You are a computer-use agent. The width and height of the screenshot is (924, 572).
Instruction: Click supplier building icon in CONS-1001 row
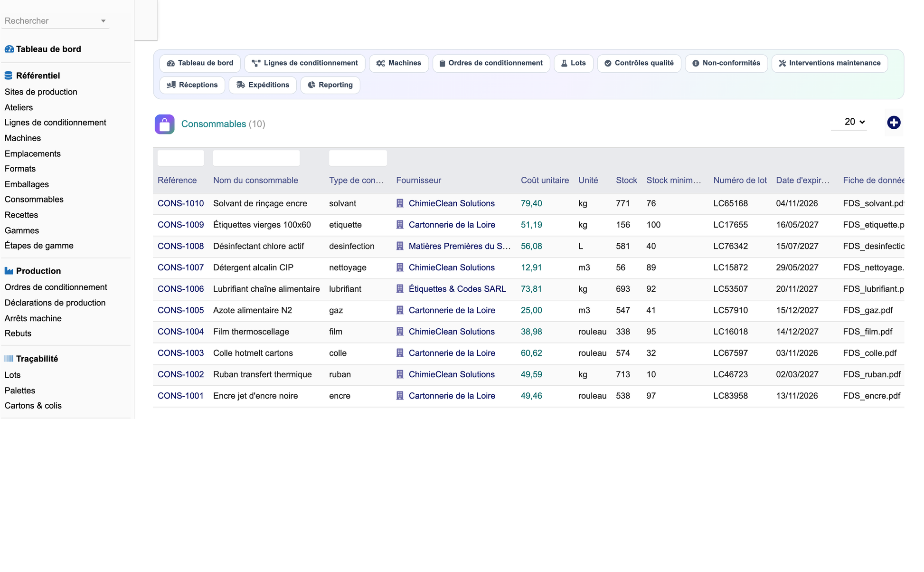(400, 396)
